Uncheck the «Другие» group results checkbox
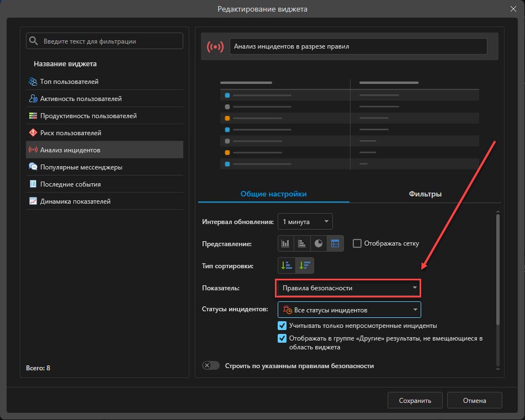 point(282,338)
